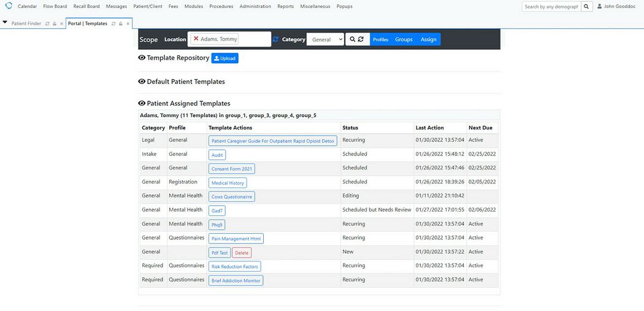The height and width of the screenshot is (311, 644).
Task: Remove Adams, Tommy from Location field
Action: 196,39
